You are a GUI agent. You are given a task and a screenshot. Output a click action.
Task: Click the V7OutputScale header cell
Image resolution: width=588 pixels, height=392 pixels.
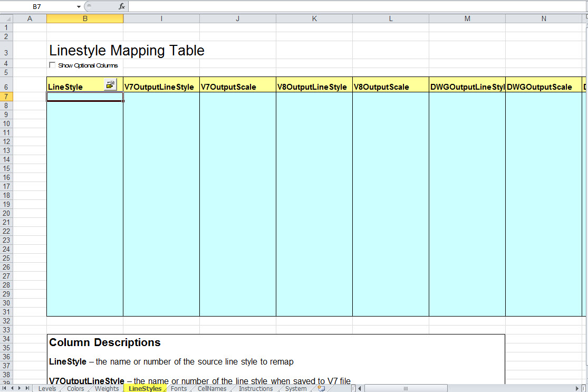pos(238,85)
